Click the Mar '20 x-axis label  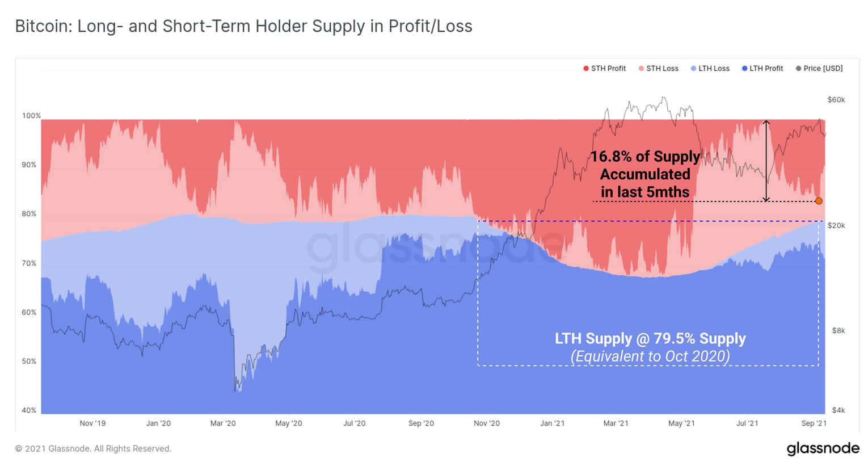pos(223,423)
